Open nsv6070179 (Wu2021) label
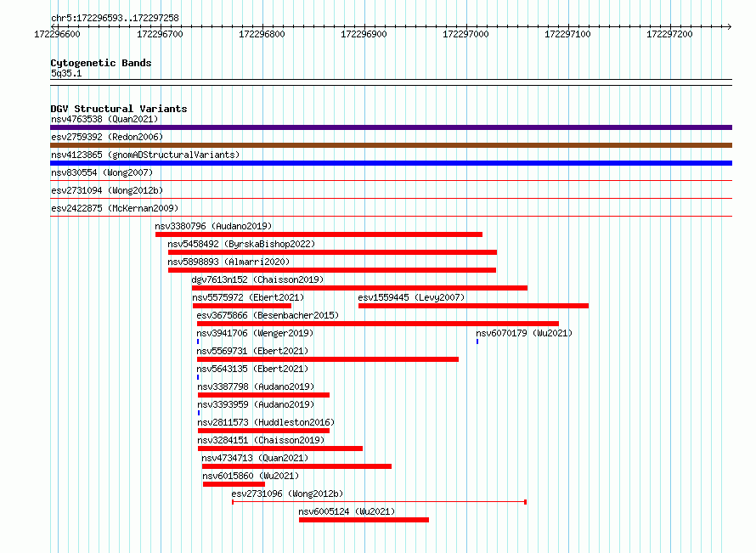 (x=524, y=333)
